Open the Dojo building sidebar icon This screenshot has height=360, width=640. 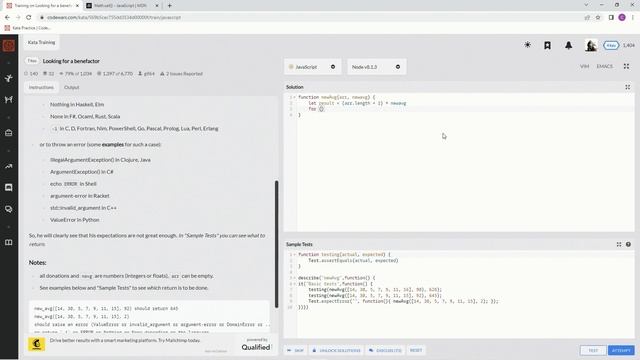pyautogui.click(x=9, y=133)
